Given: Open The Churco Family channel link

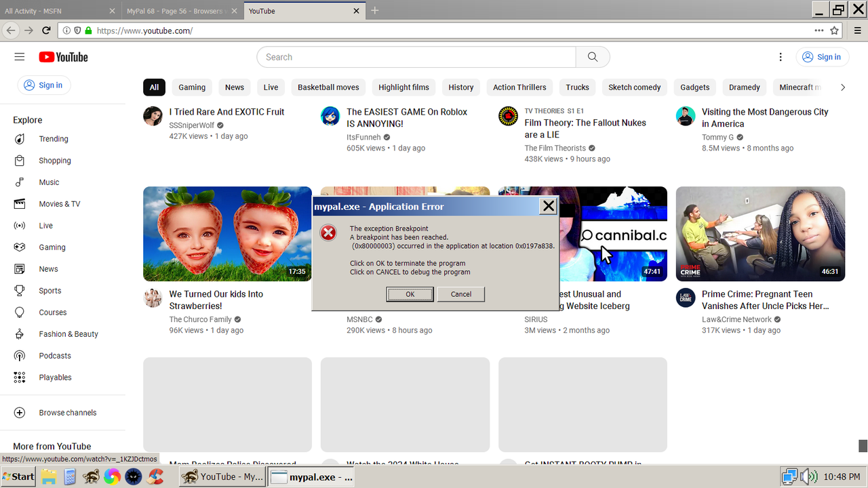Looking at the screenshot, I should [x=200, y=319].
